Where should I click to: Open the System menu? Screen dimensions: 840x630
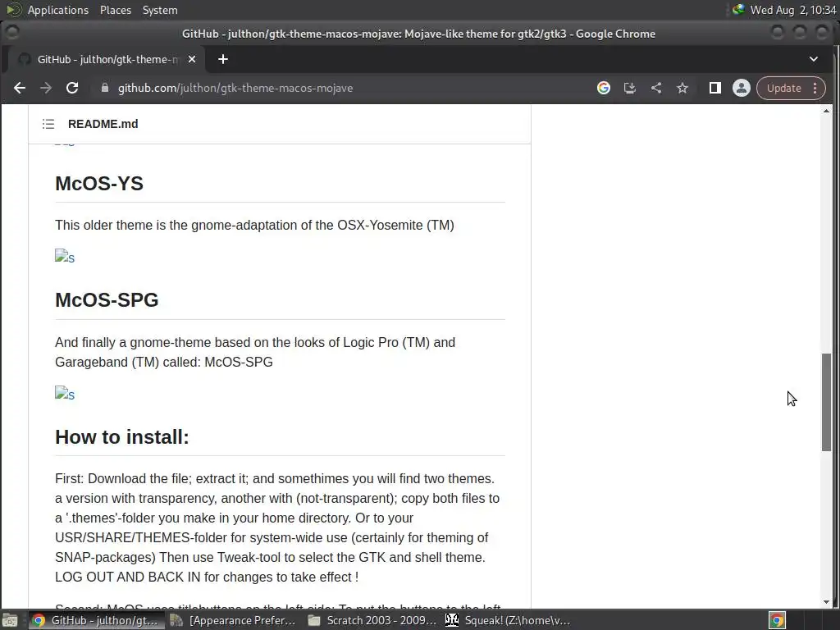tap(160, 10)
